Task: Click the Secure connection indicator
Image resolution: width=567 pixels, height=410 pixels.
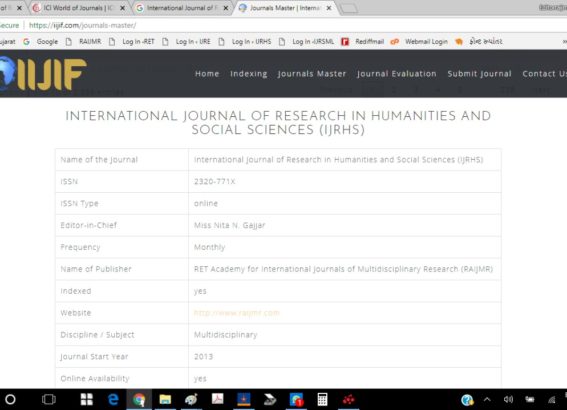Action: click(9, 25)
